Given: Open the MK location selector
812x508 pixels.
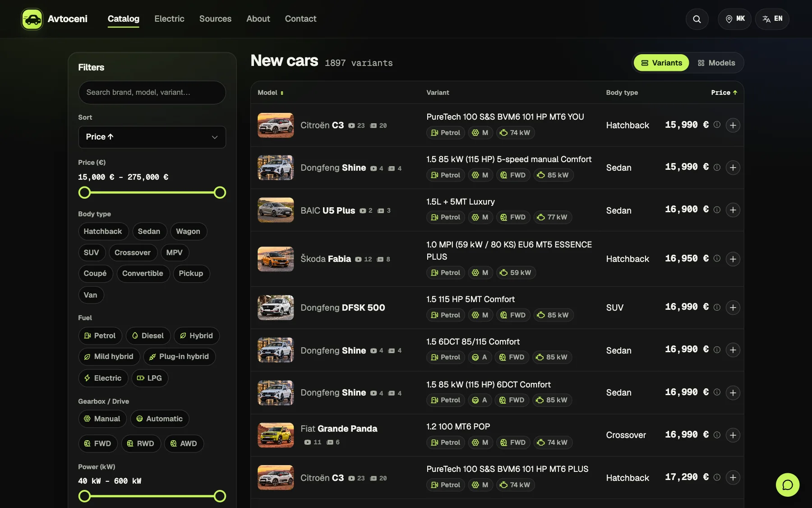Looking at the screenshot, I should point(735,19).
